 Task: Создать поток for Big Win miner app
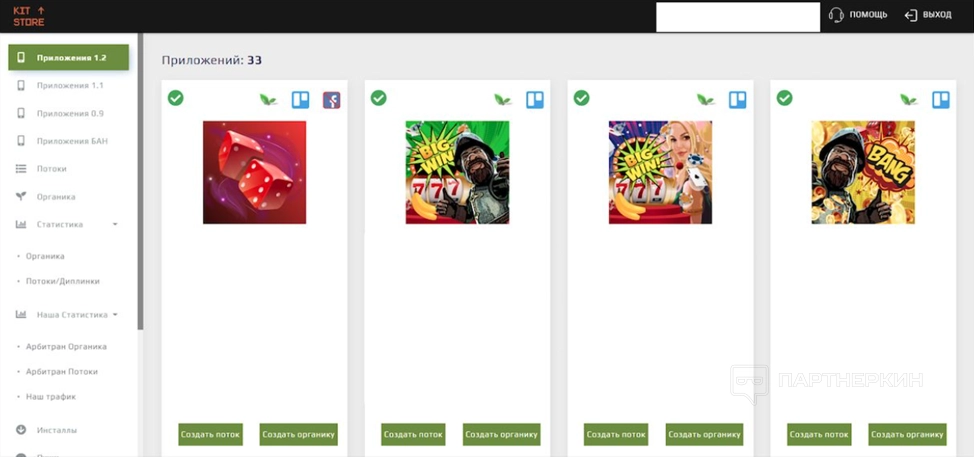(x=414, y=435)
